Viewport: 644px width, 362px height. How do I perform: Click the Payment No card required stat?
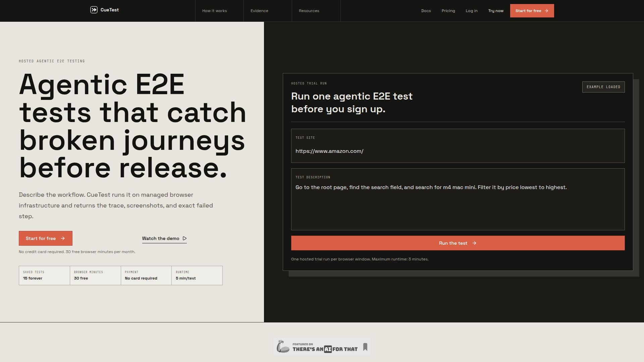(146, 276)
